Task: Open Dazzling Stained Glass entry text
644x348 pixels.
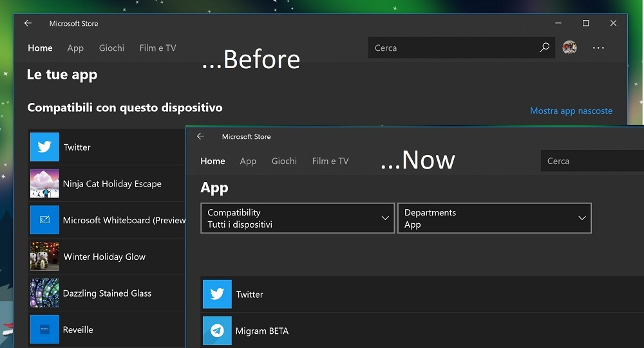Action: click(x=107, y=293)
